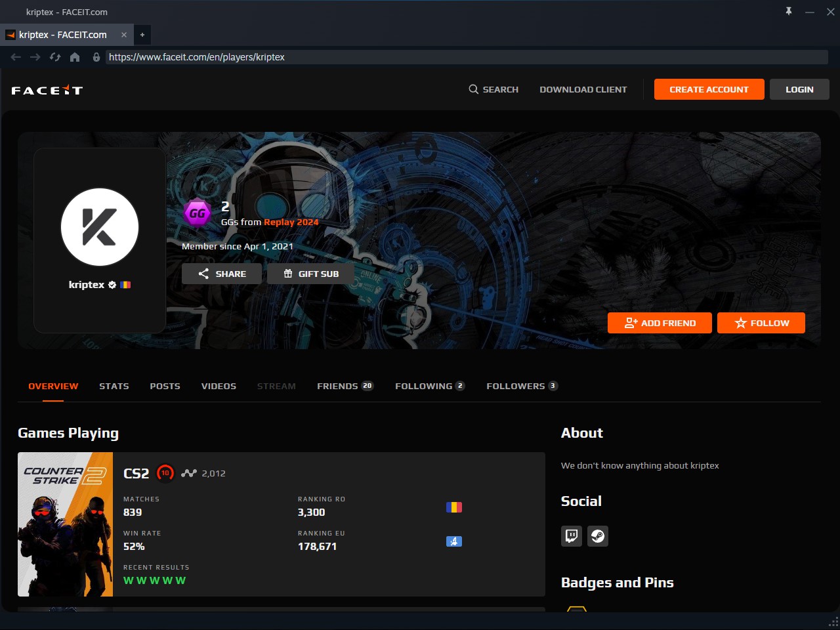This screenshot has width=840, height=630.
Task: Click the matches count 839
Action: point(133,513)
